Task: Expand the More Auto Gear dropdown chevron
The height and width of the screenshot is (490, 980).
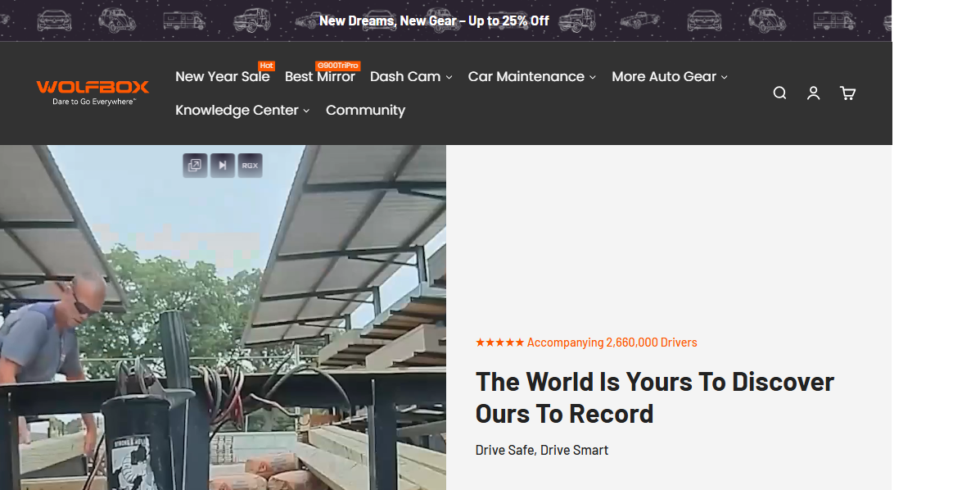Action: pos(724,78)
